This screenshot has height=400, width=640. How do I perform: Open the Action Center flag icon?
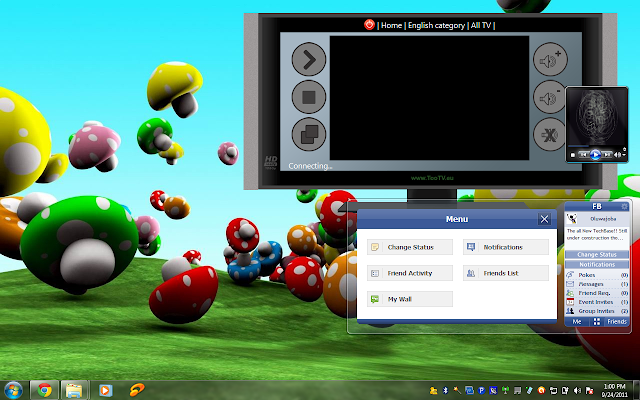(x=589, y=391)
